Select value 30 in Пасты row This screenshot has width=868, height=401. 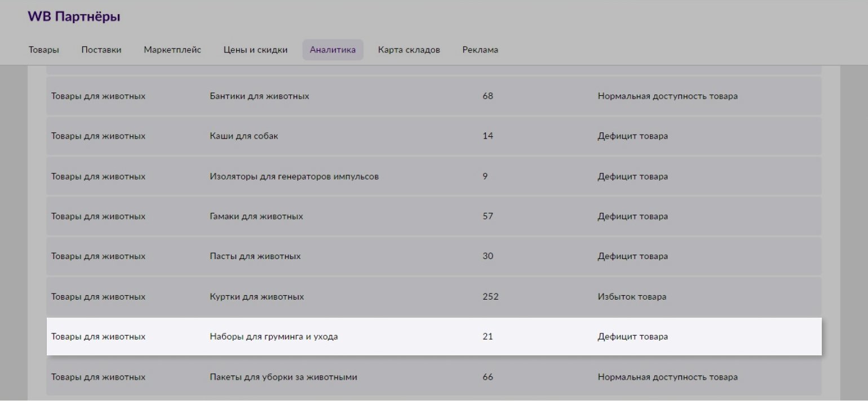click(488, 257)
